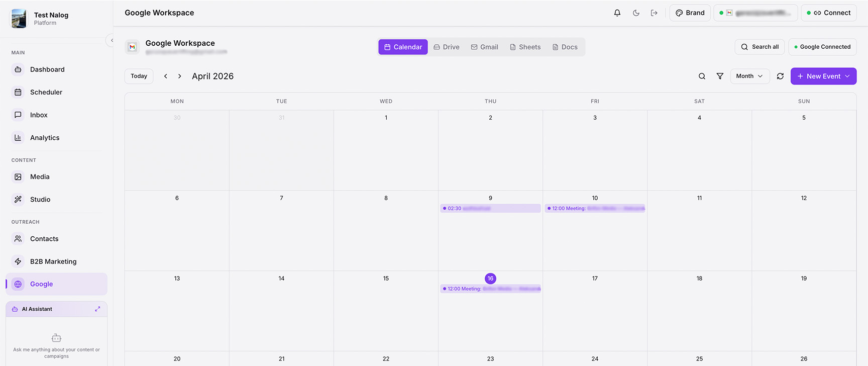Click the April 2026 heading
868x366 pixels.
click(212, 76)
